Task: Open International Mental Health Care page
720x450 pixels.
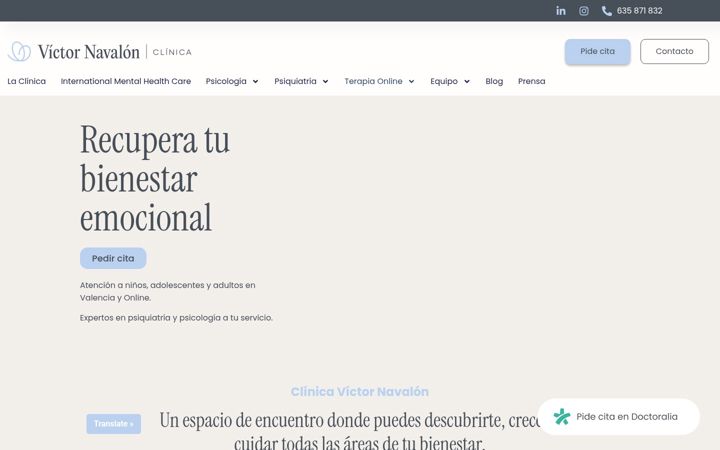Action: [126, 81]
